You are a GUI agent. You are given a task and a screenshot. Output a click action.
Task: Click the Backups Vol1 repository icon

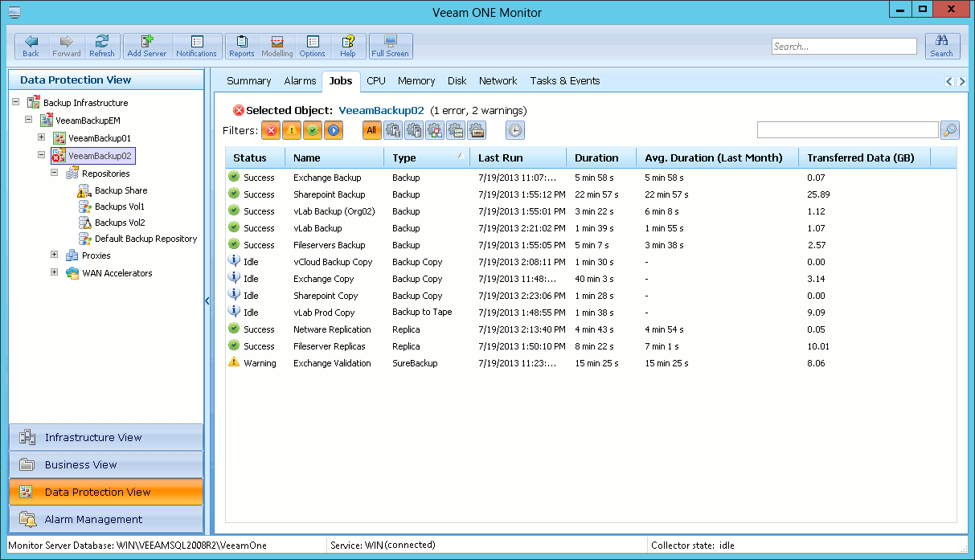tap(84, 207)
